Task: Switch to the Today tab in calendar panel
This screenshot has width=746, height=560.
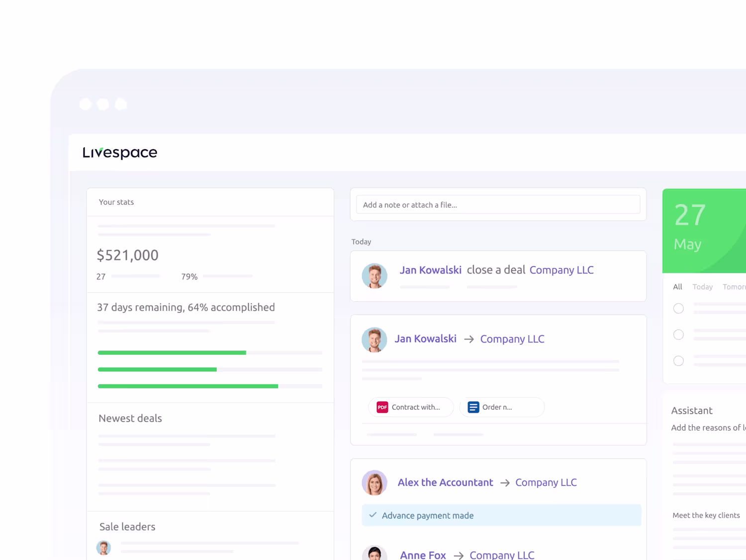Action: pos(702,287)
